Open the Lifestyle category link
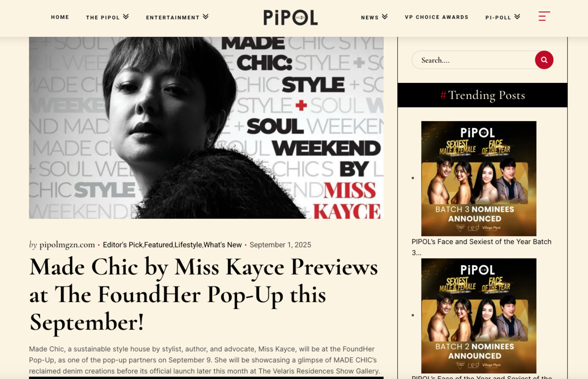The width and height of the screenshot is (588, 379). point(188,245)
